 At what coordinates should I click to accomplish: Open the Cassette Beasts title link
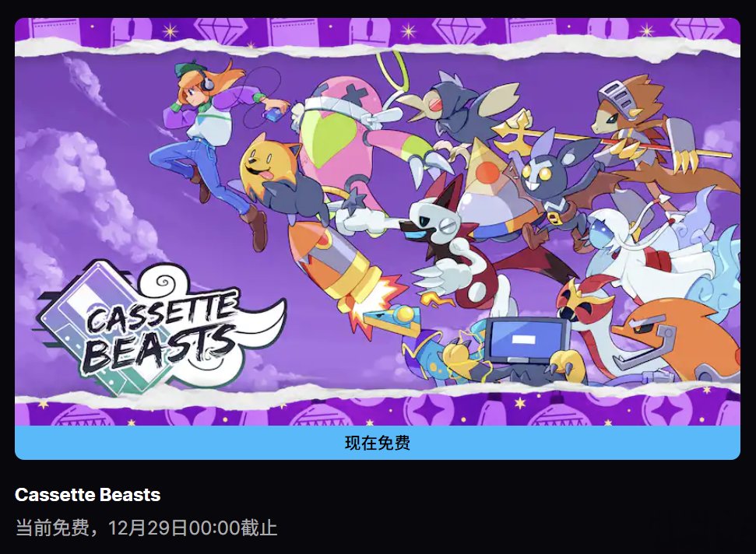click(88, 495)
